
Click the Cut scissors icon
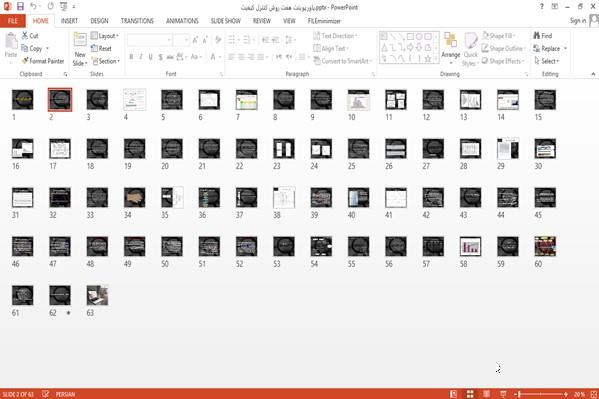pyautogui.click(x=25, y=36)
